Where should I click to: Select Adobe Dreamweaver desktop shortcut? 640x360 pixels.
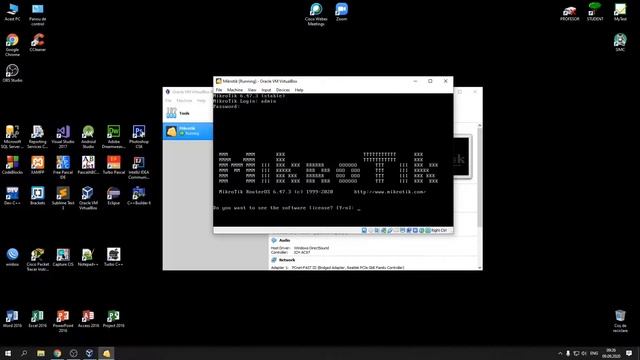pos(113,137)
